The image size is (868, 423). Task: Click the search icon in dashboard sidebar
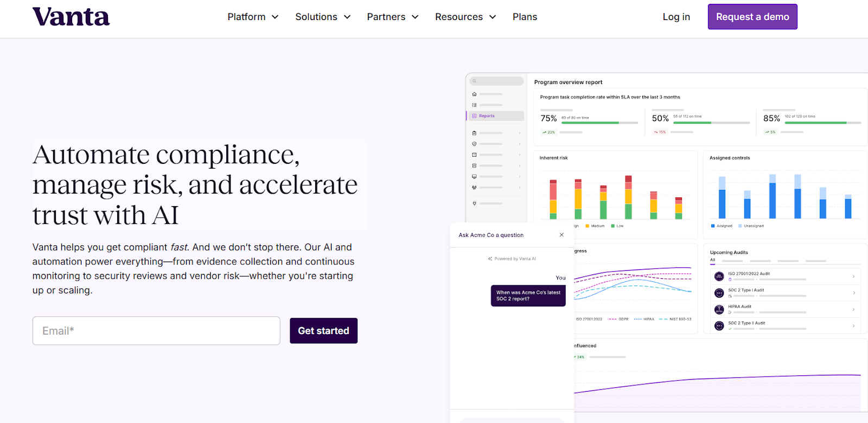pyautogui.click(x=474, y=81)
